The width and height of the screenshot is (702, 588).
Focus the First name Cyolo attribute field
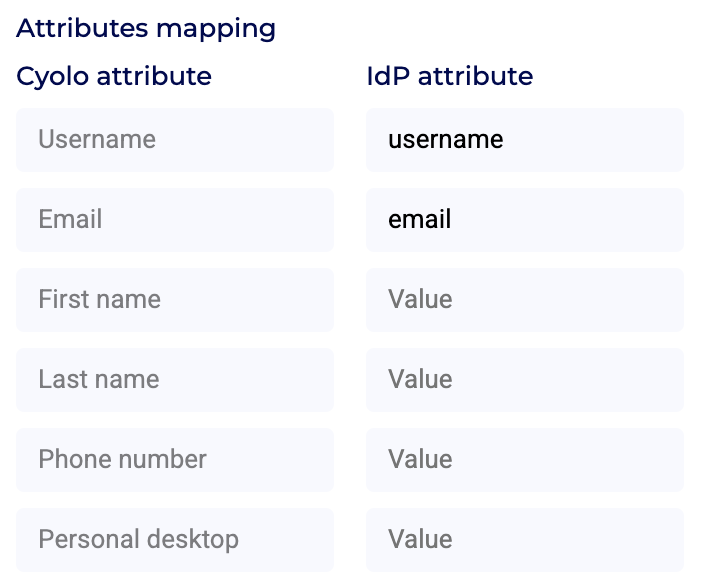pyautogui.click(x=175, y=300)
